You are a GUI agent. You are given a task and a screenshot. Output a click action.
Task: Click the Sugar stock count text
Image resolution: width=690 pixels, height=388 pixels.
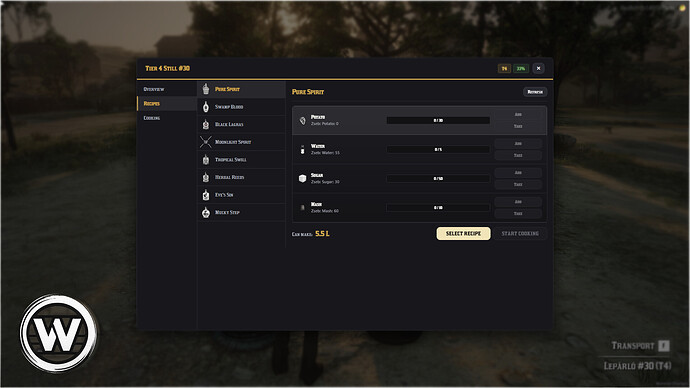pyautogui.click(x=325, y=182)
